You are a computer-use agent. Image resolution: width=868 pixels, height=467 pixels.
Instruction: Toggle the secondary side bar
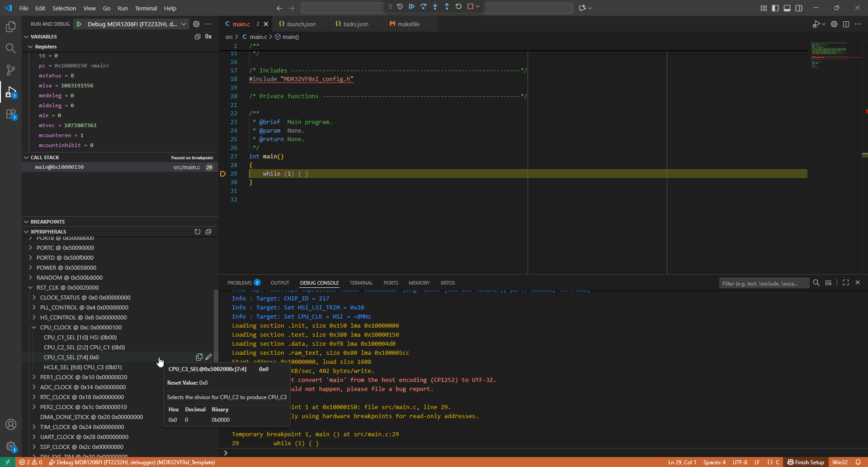[799, 8]
